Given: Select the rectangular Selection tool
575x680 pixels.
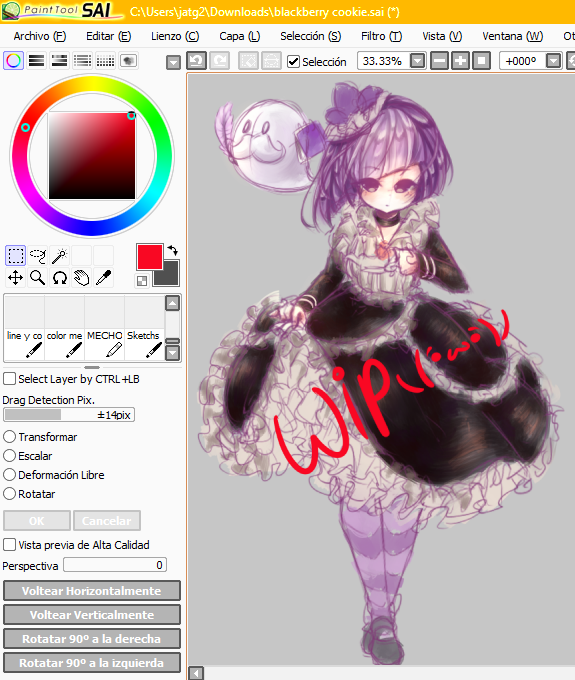Looking at the screenshot, I should pos(15,255).
